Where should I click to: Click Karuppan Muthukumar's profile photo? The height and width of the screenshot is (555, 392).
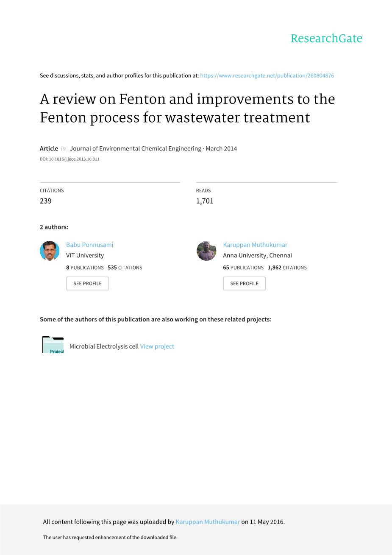(x=206, y=251)
